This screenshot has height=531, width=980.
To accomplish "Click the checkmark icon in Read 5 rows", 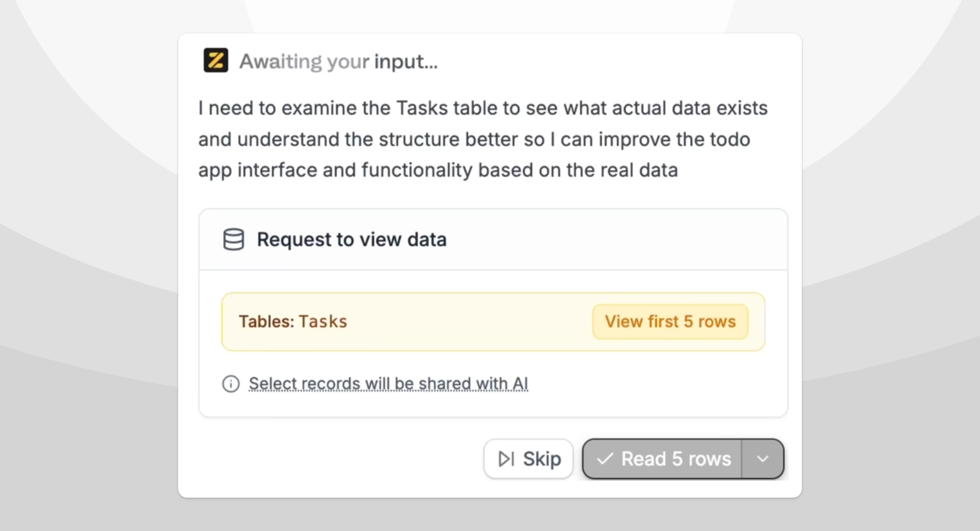I will [606, 458].
